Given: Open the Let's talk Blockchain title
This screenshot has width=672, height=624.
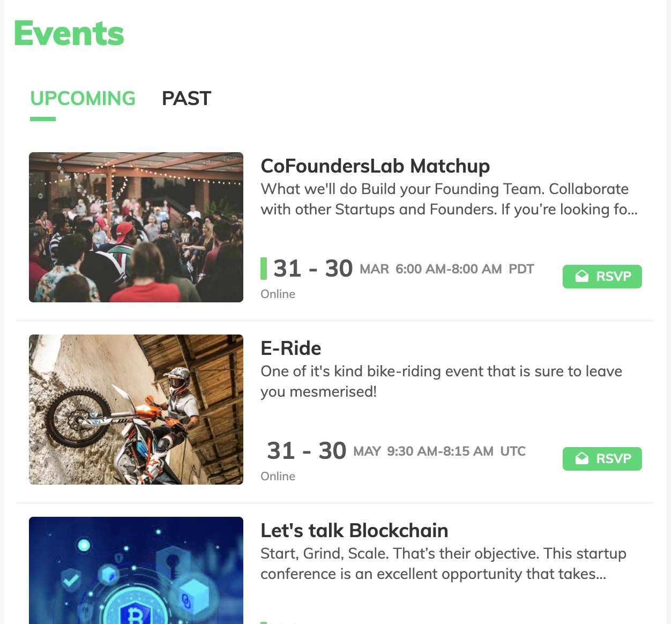Looking at the screenshot, I should click(x=354, y=531).
